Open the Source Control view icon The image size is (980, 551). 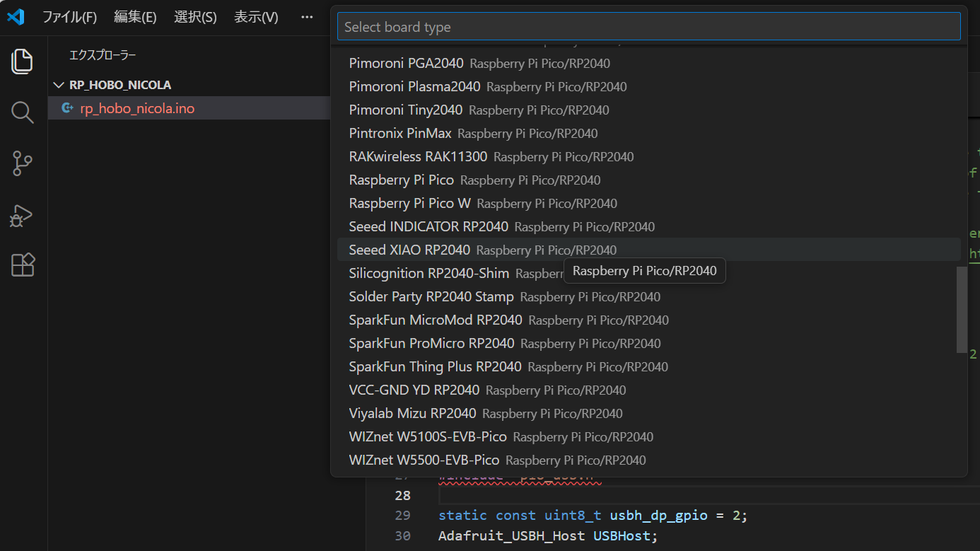tap(23, 163)
